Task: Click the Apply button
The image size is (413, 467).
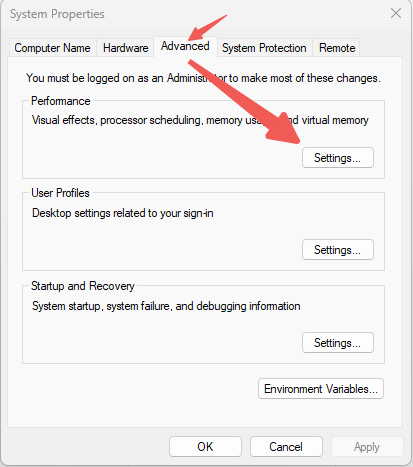Action: coord(367,447)
